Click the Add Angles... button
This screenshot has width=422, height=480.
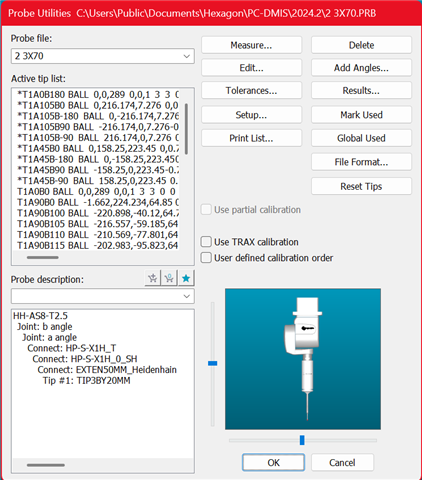(x=361, y=68)
